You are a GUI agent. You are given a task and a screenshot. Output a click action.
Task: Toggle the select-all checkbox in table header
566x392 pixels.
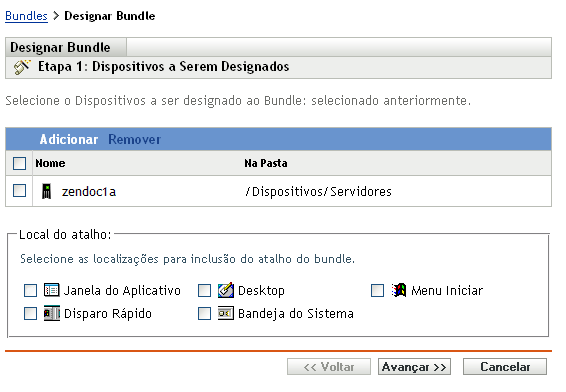pyautogui.click(x=19, y=163)
